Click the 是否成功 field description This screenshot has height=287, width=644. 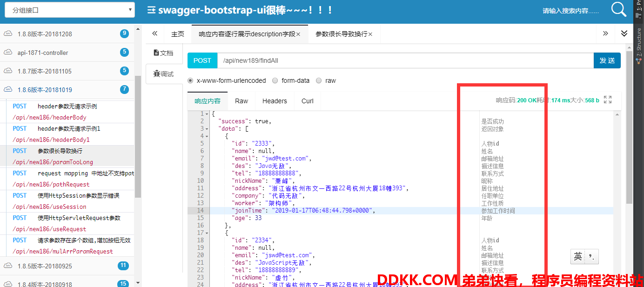click(492, 121)
